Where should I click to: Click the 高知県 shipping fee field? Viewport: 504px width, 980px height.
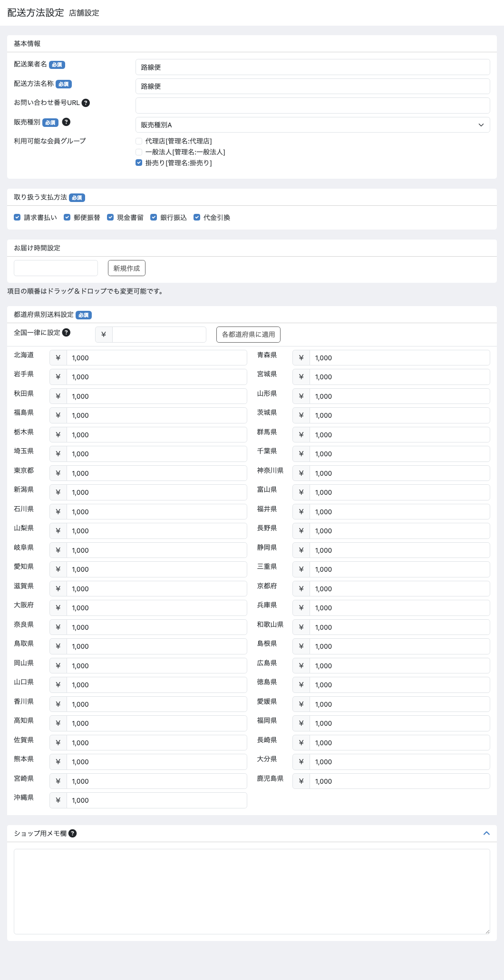[156, 723]
